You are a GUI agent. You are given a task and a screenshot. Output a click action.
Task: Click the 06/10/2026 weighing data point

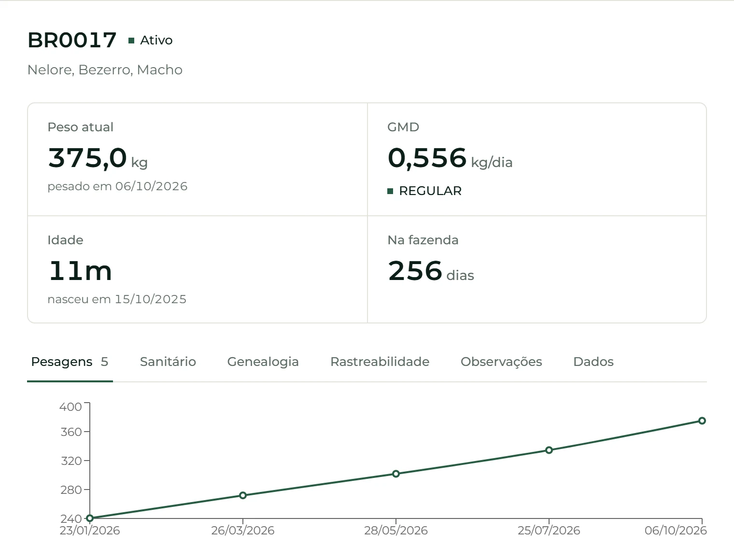pyautogui.click(x=702, y=420)
